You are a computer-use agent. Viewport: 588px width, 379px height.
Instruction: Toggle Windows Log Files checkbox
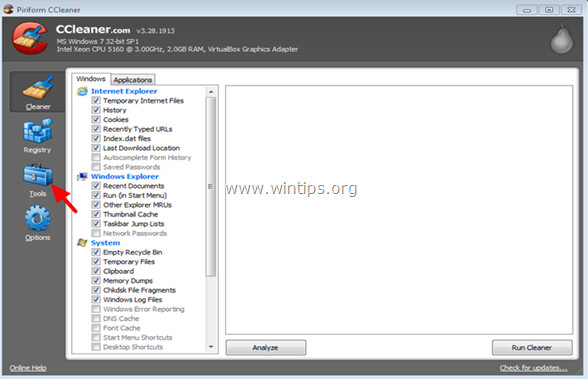pos(96,300)
